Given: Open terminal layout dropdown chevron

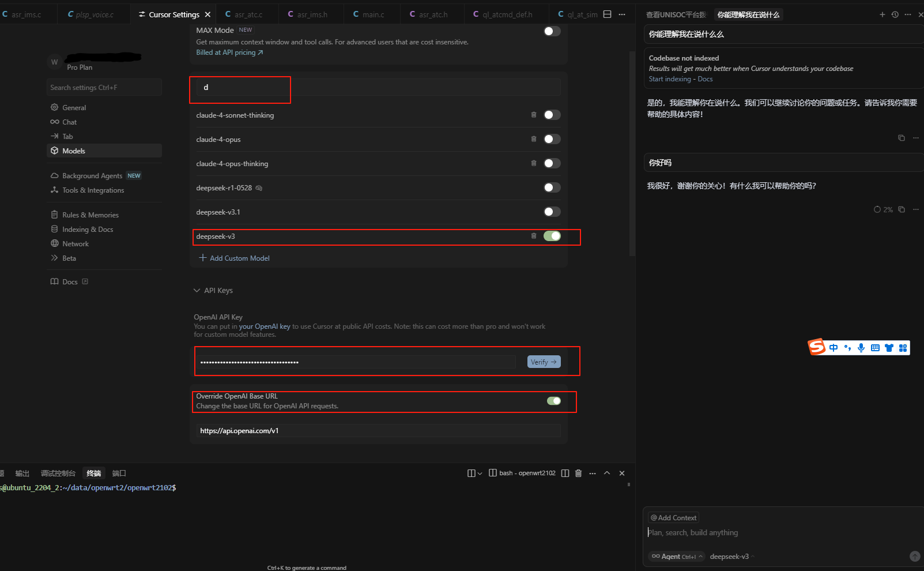Looking at the screenshot, I should point(480,474).
